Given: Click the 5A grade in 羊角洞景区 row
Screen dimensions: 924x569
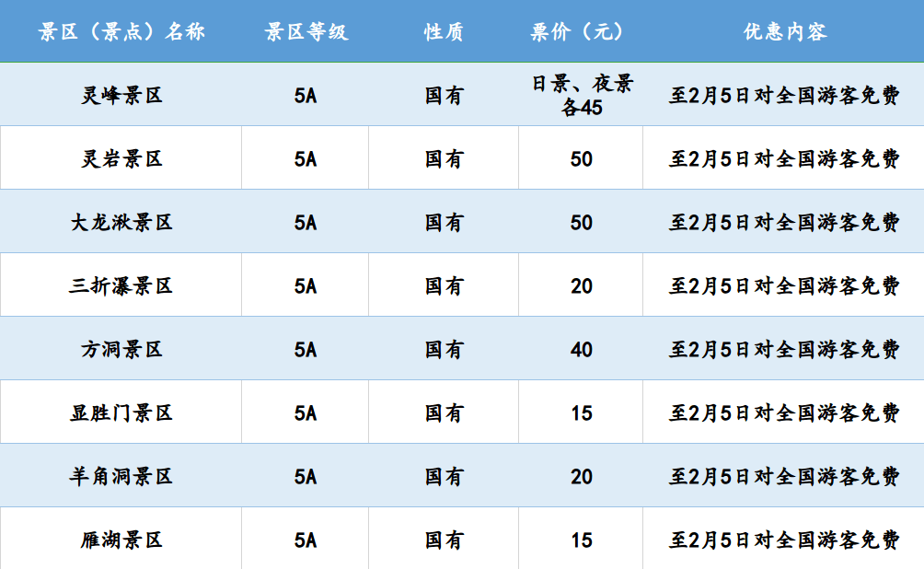Looking at the screenshot, I should point(306,477).
